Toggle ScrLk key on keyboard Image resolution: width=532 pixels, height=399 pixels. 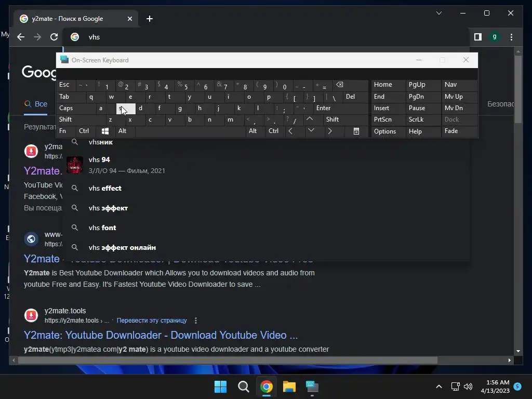(x=423, y=119)
